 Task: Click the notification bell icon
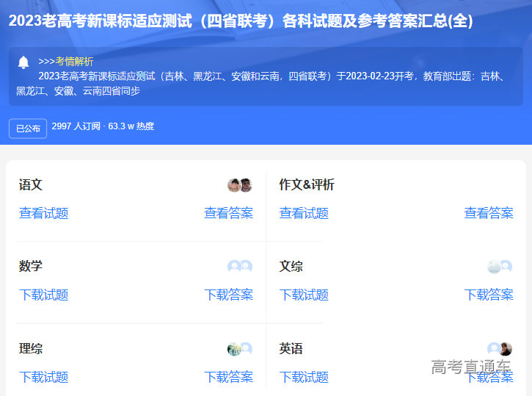pos(23,62)
